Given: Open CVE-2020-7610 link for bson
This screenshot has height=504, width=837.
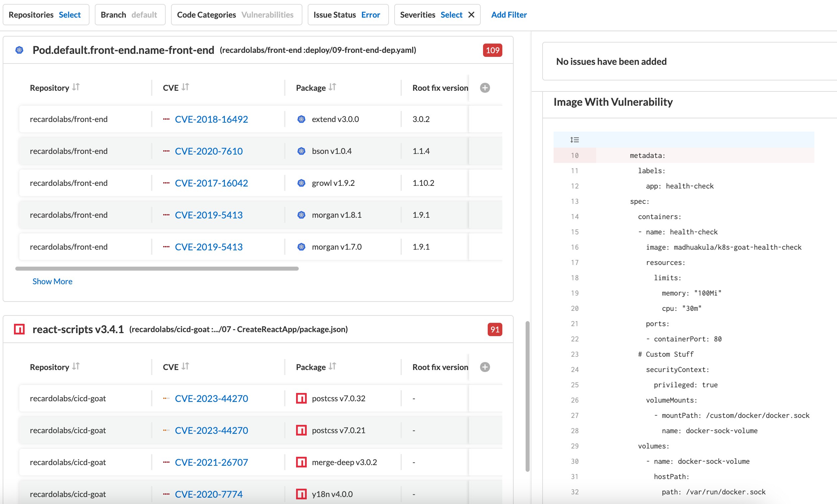Looking at the screenshot, I should point(209,151).
